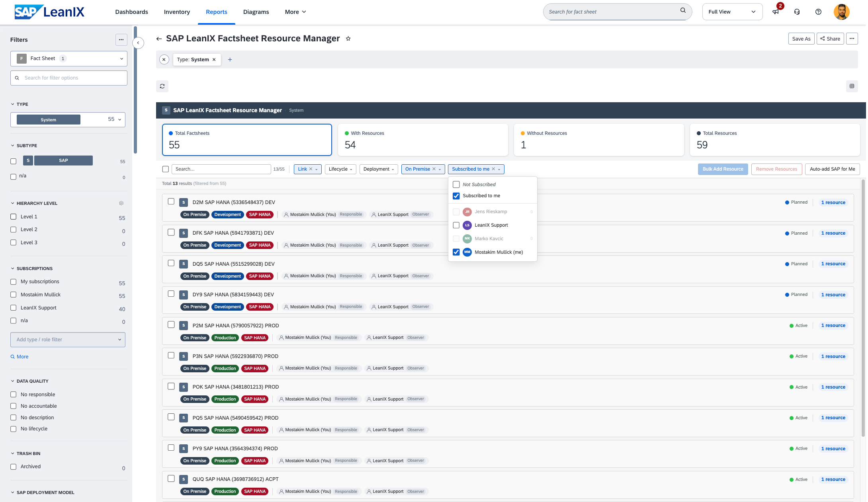Open the System type dropdown showing 55
Screen dimensions: 868x502
click(x=68, y=120)
